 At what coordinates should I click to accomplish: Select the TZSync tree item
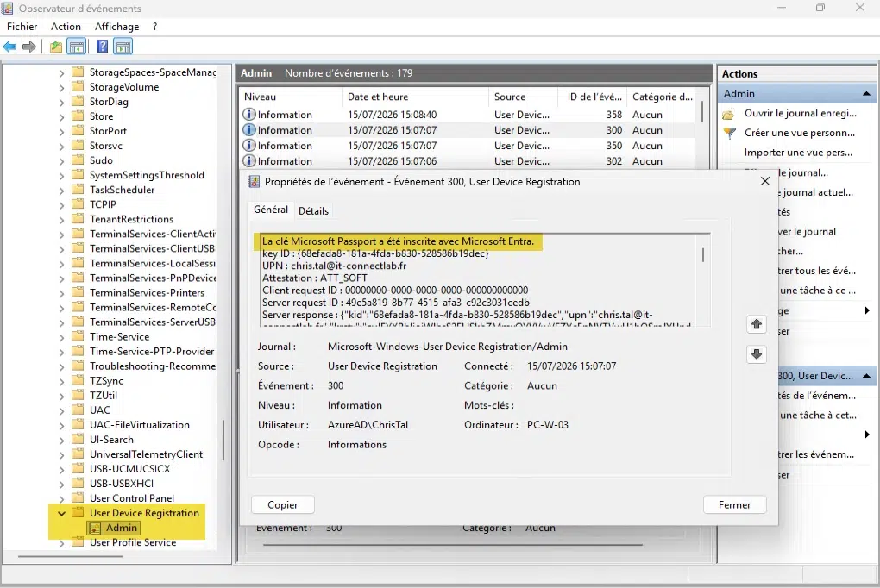pos(106,381)
